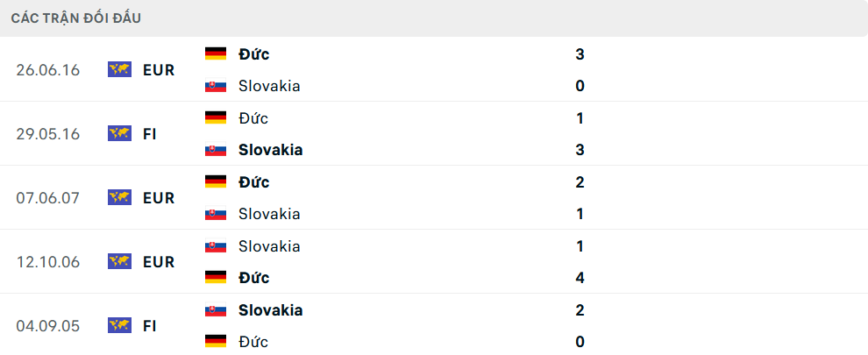Screen dimensions: 868x355
Task: Click the Slovakia flag in the 29.05.16 match
Action: (215, 150)
